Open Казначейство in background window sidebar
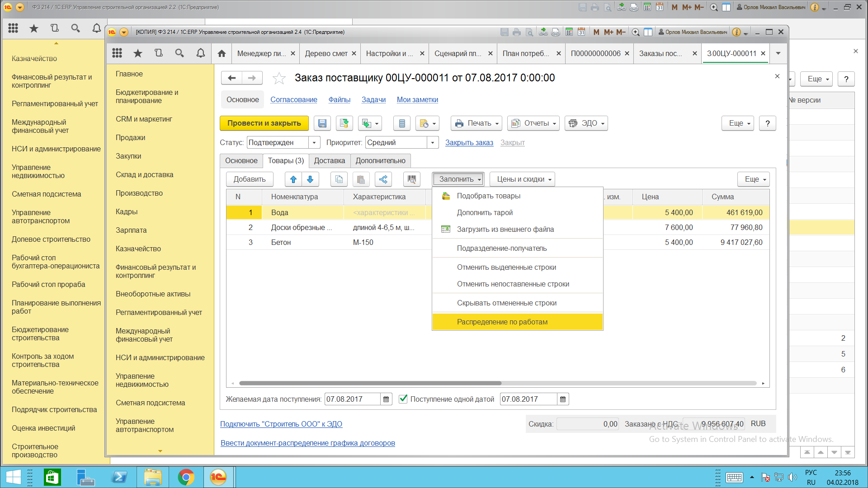This screenshot has height=488, width=868. pos(34,59)
